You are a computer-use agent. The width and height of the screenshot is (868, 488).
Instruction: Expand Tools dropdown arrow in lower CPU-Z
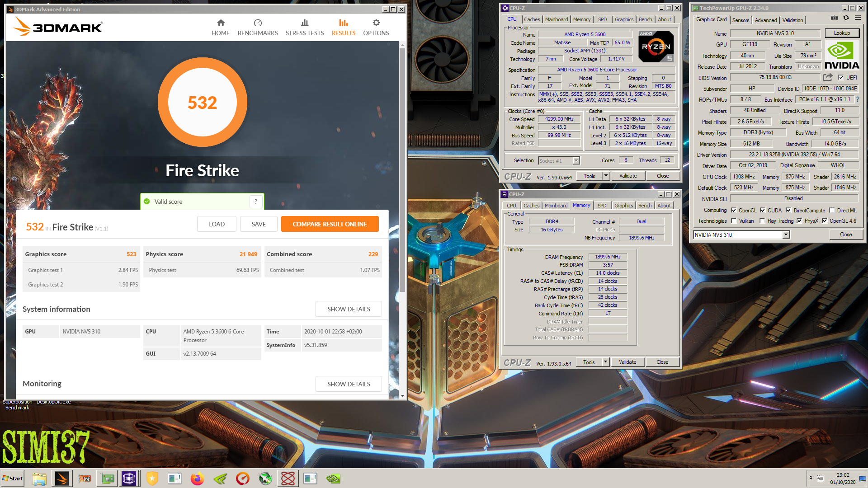(605, 362)
